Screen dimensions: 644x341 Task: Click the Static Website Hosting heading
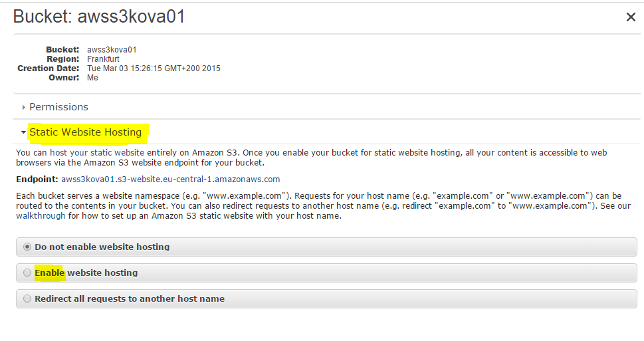[86, 132]
